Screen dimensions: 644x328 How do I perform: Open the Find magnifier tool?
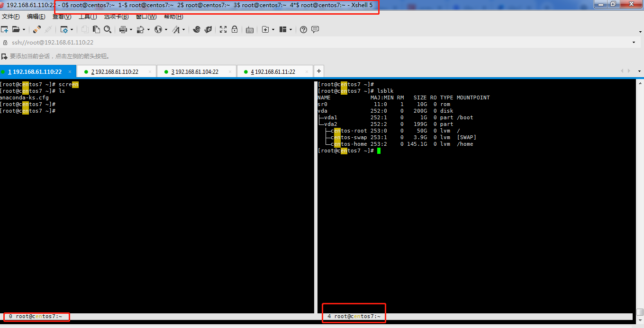(x=108, y=29)
